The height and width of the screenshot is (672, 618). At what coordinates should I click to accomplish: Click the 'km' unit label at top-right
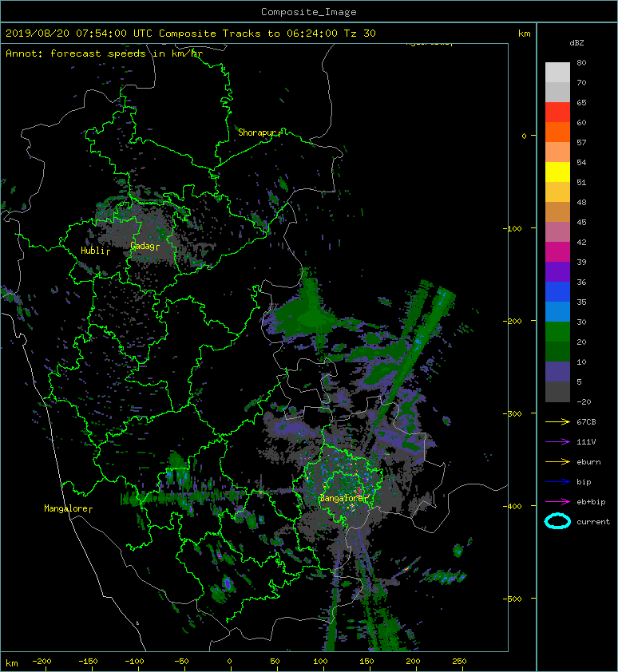[525, 34]
